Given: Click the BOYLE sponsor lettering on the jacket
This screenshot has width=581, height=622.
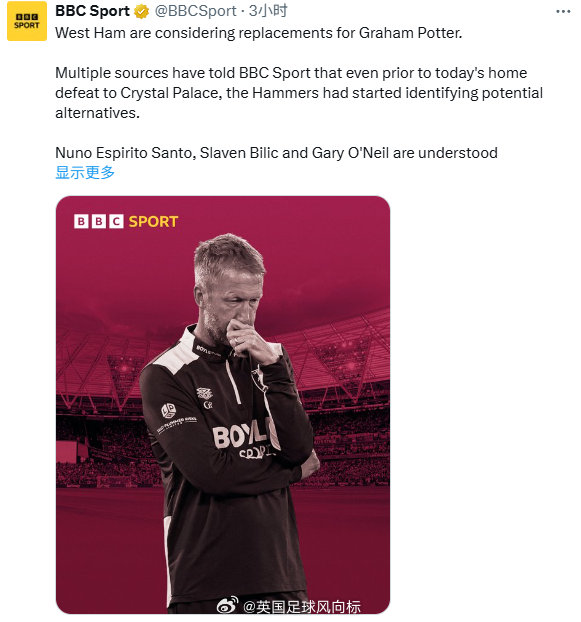Looking at the screenshot, I should point(243,434).
